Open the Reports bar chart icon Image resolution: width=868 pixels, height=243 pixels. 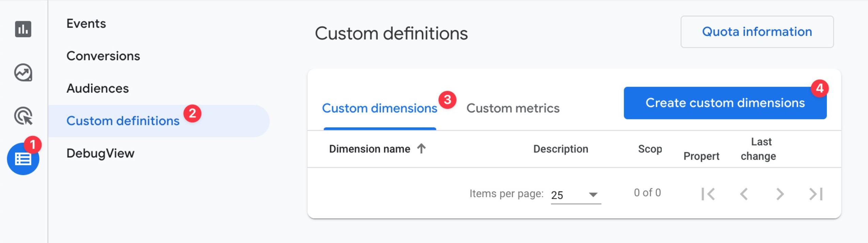point(23,29)
